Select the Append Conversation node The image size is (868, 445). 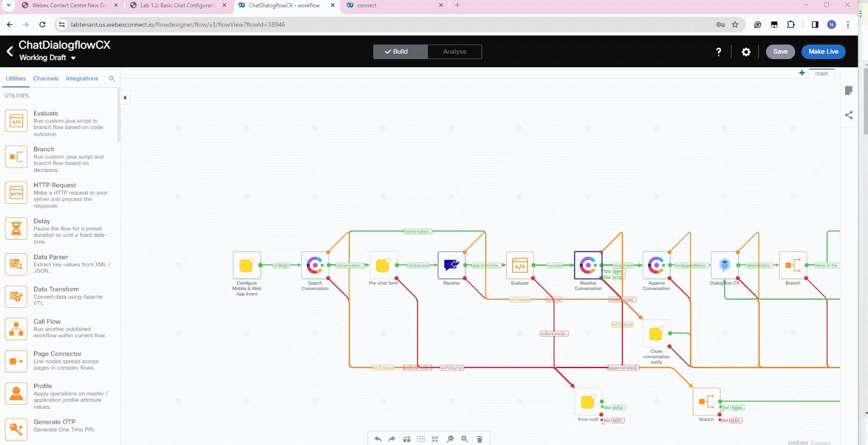(656, 265)
